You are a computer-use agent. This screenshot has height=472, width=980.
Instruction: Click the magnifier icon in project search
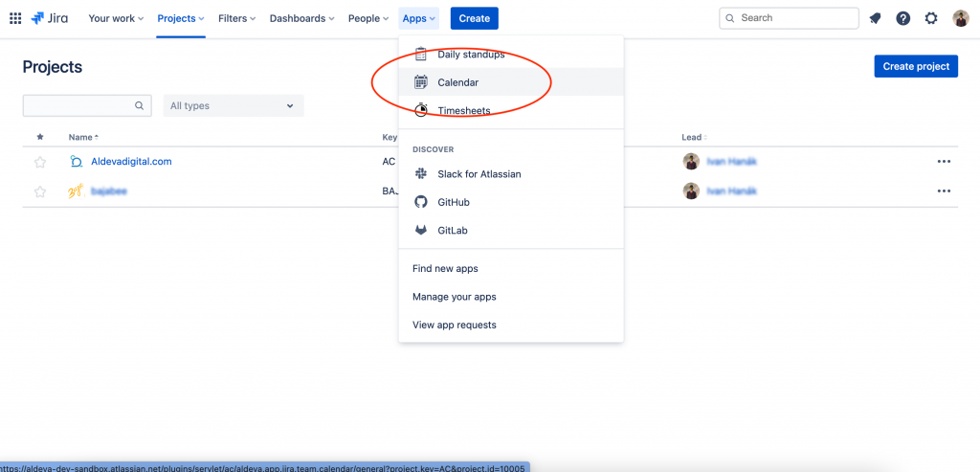139,105
